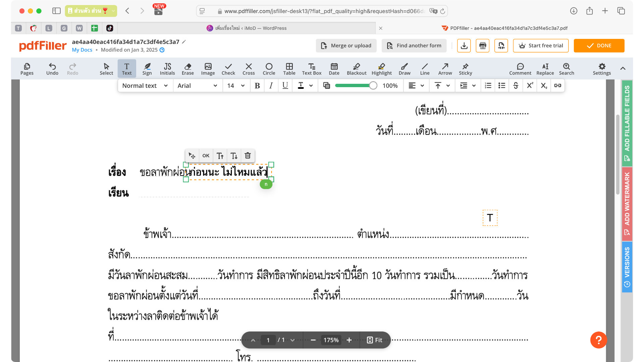Open the Arial font dropdown
Image resolution: width=644 pixels, height=362 pixels.
197,85
